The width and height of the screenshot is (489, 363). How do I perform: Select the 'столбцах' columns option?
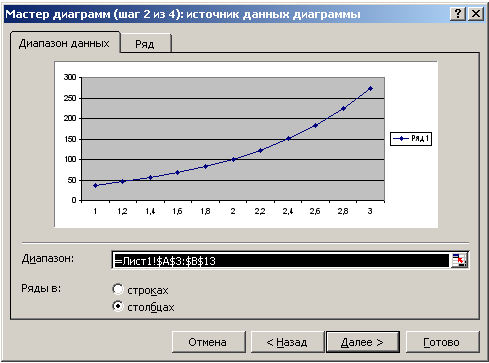[x=118, y=306]
